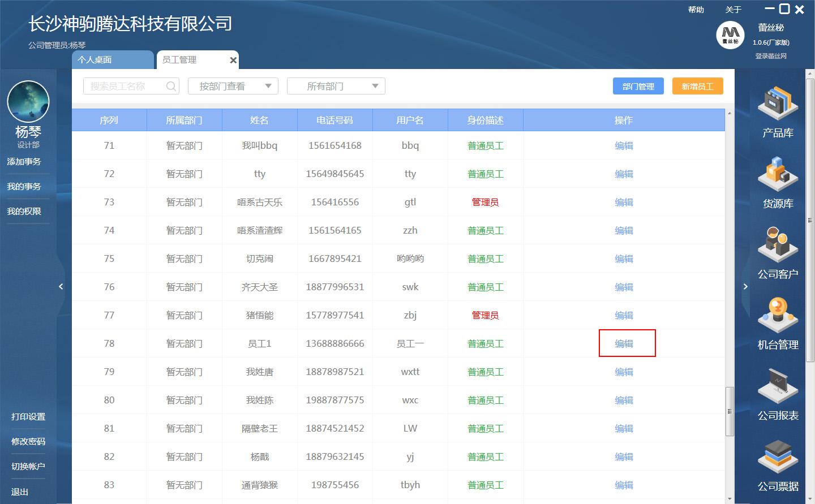
Task: Open 打印设置 in the left sidebar
Action: pyautogui.click(x=28, y=417)
